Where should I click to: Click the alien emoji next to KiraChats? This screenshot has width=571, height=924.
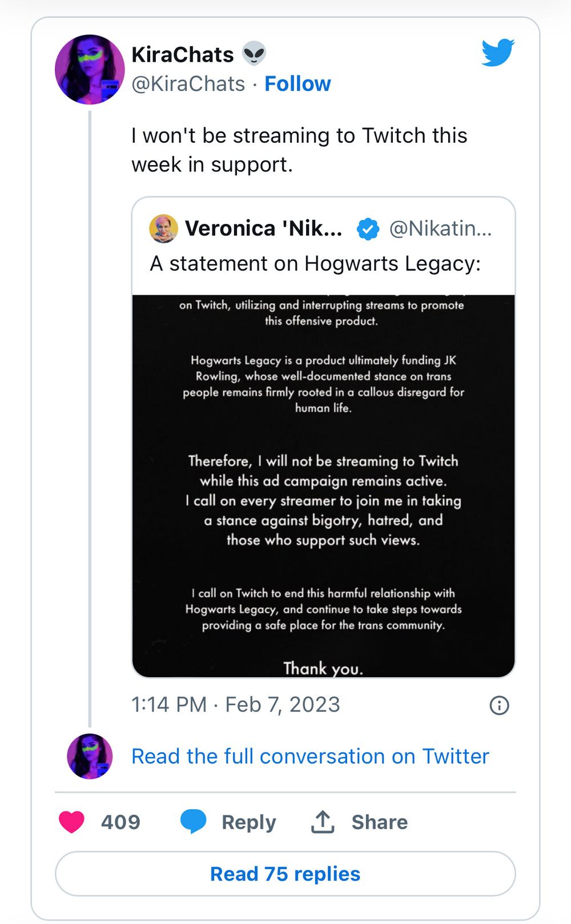[254, 54]
